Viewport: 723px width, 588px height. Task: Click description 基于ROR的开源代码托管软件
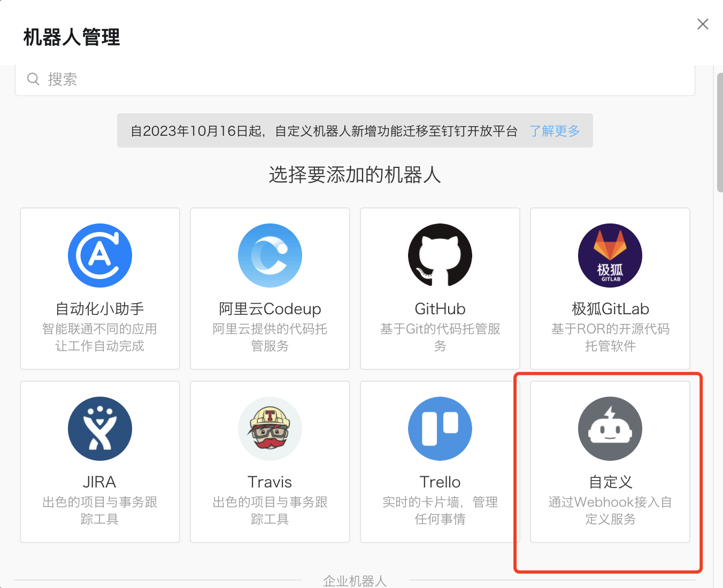[610, 337]
